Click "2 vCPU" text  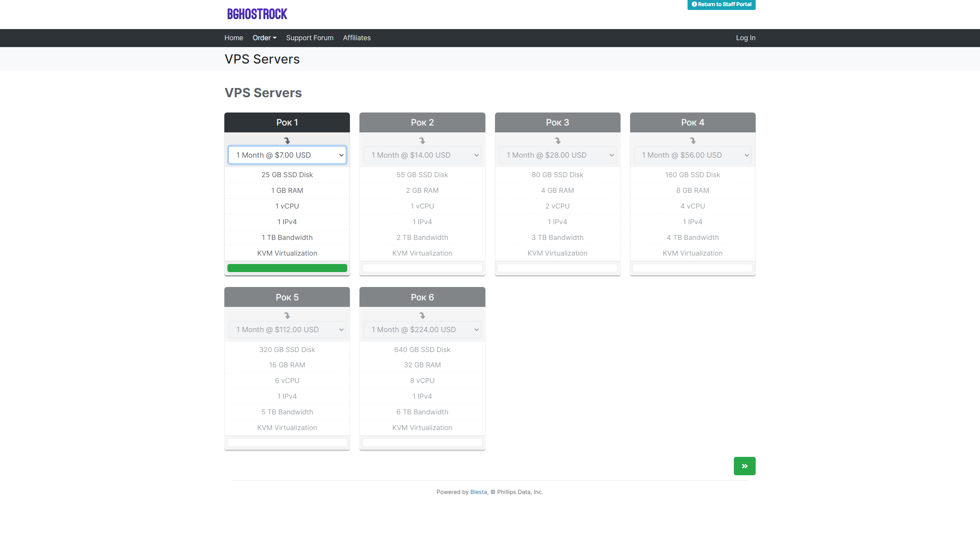558,206
